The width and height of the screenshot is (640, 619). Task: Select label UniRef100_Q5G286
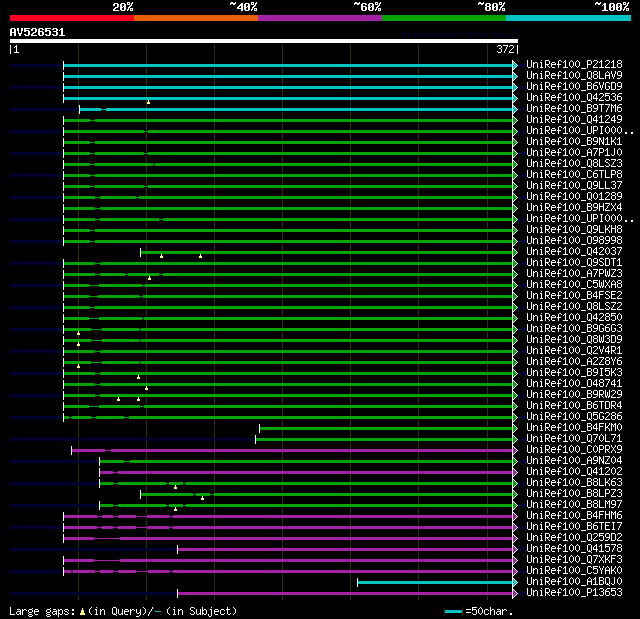574,417
